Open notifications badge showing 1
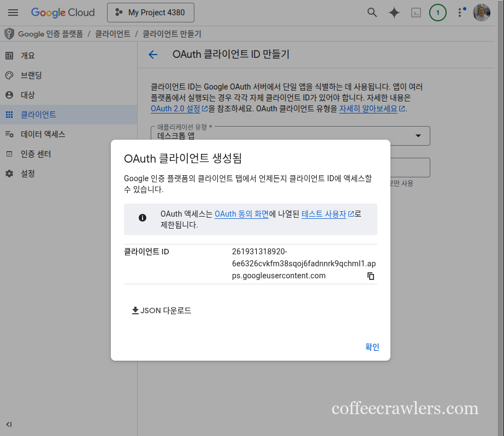 click(x=437, y=13)
